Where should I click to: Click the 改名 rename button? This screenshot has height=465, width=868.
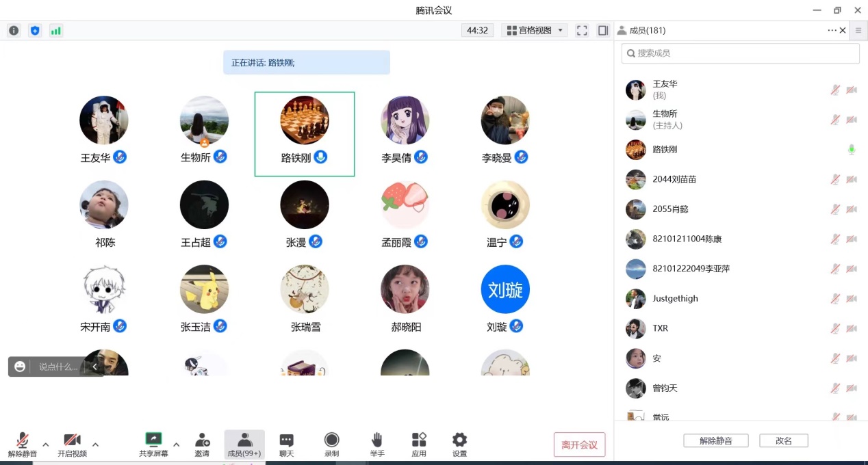coord(783,441)
